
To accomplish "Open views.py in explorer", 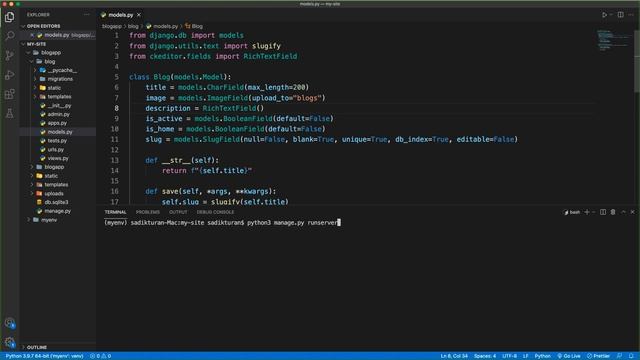I will pos(58,158).
